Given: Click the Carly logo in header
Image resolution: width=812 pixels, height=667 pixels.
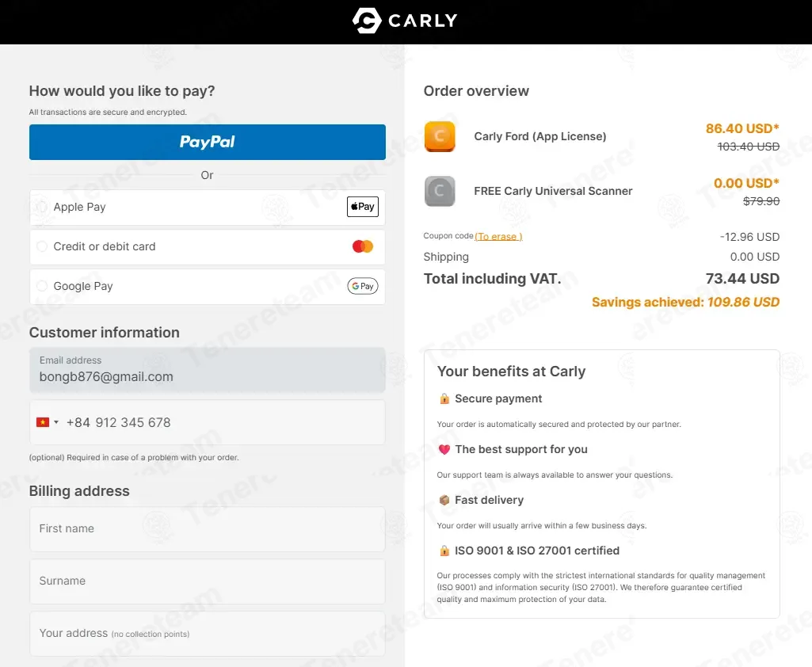Looking at the screenshot, I should [405, 21].
